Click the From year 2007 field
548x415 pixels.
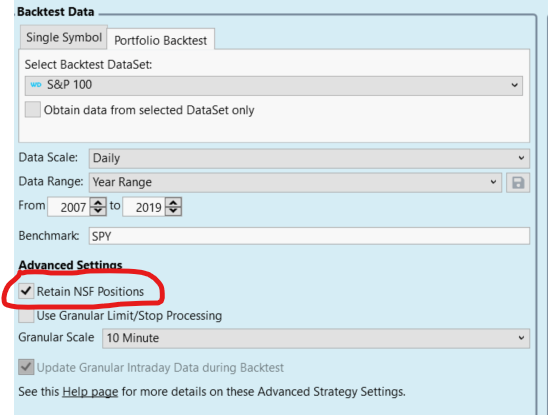click(69, 207)
